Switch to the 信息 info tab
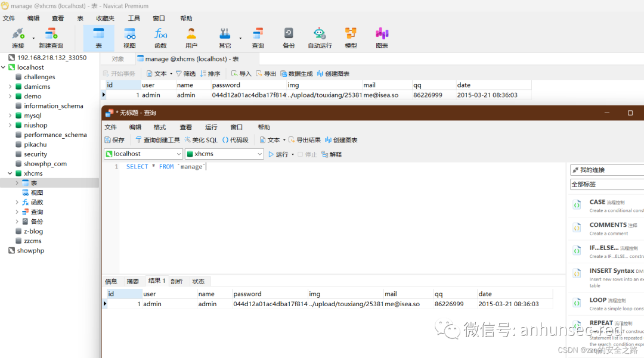 pos(111,281)
